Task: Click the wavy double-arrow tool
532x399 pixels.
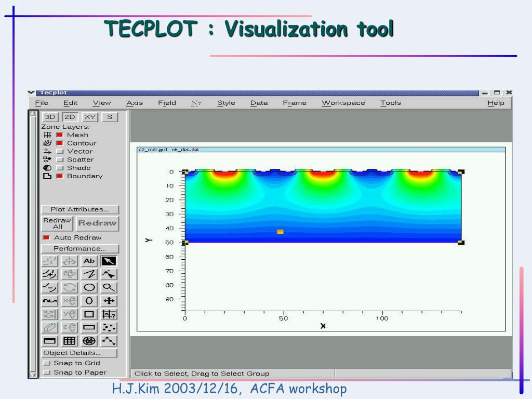Action: [49, 301]
